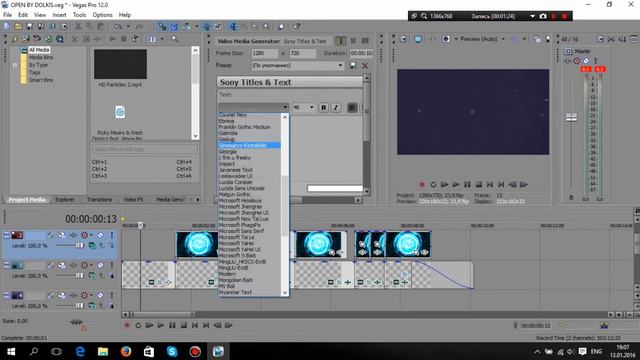This screenshot has height=360, width=640.
Task: Switch to the Transitions tab
Action: pos(99,200)
